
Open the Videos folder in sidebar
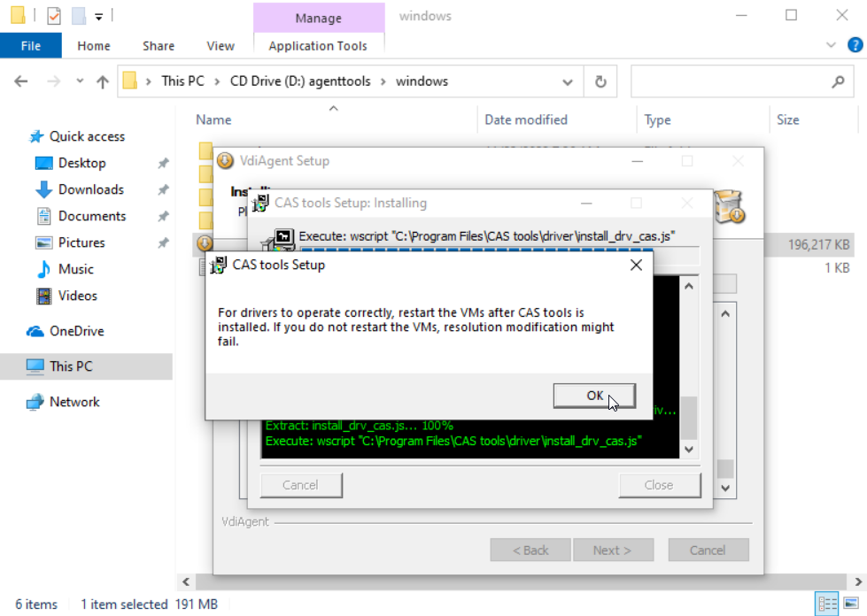(x=77, y=296)
